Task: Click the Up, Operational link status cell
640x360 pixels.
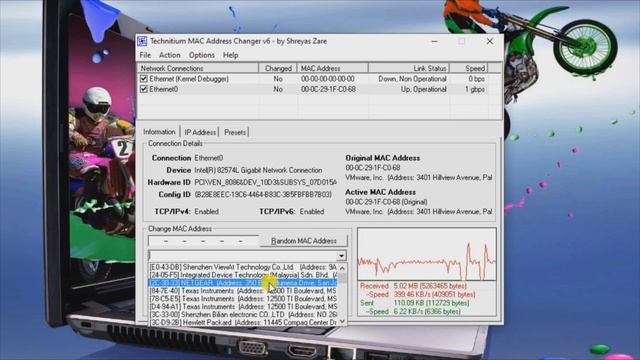Action: 423,89
